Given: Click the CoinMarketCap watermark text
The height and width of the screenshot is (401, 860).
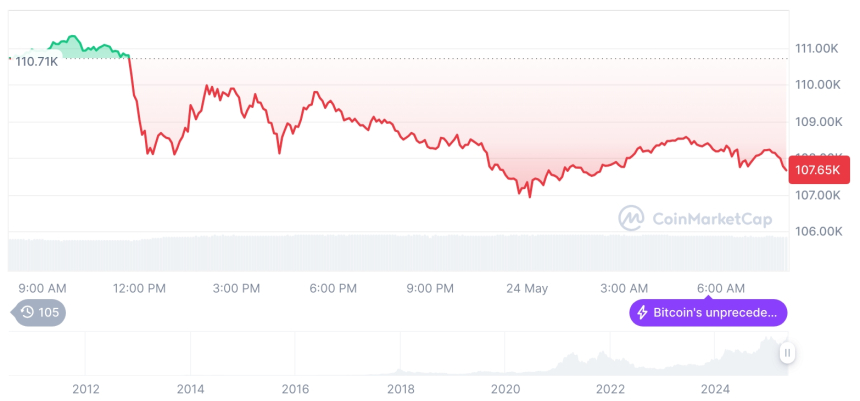Looking at the screenshot, I should [x=718, y=218].
